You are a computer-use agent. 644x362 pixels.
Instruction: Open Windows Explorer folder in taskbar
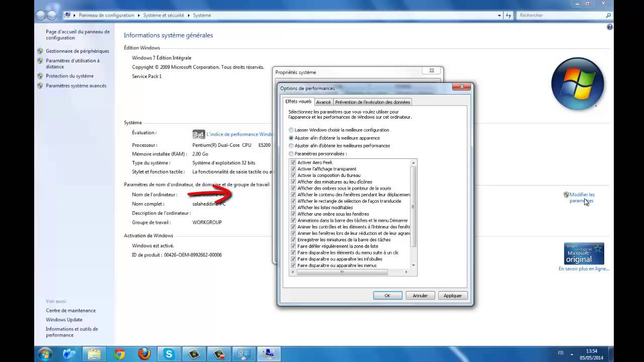click(94, 354)
